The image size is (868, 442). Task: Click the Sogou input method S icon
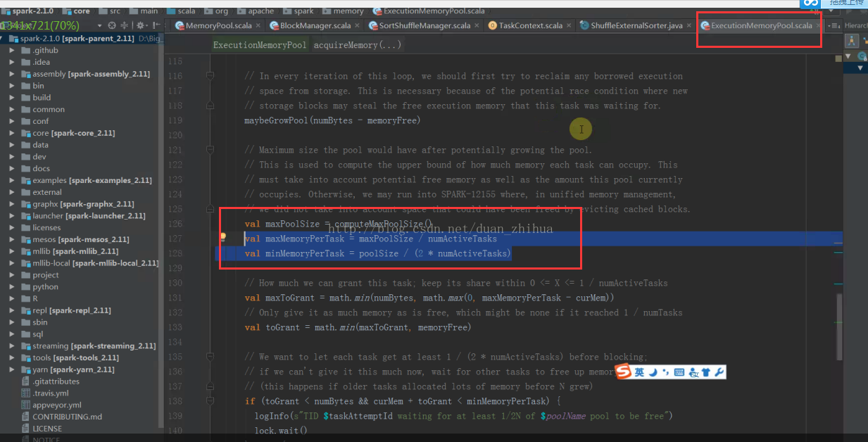623,372
